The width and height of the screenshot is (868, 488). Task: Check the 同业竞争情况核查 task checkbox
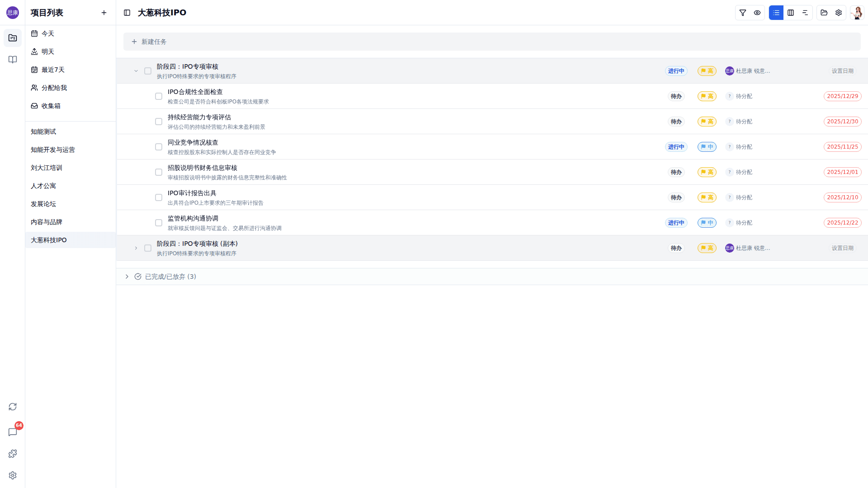(159, 147)
